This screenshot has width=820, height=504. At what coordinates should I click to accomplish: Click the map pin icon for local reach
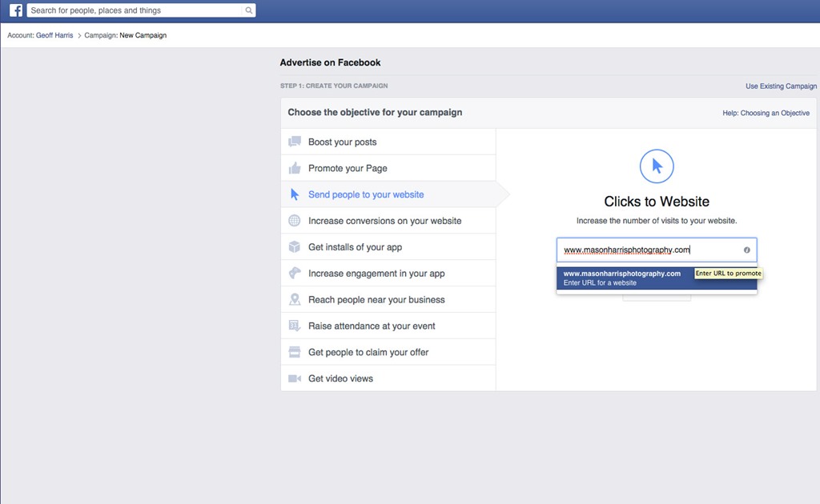(x=295, y=300)
